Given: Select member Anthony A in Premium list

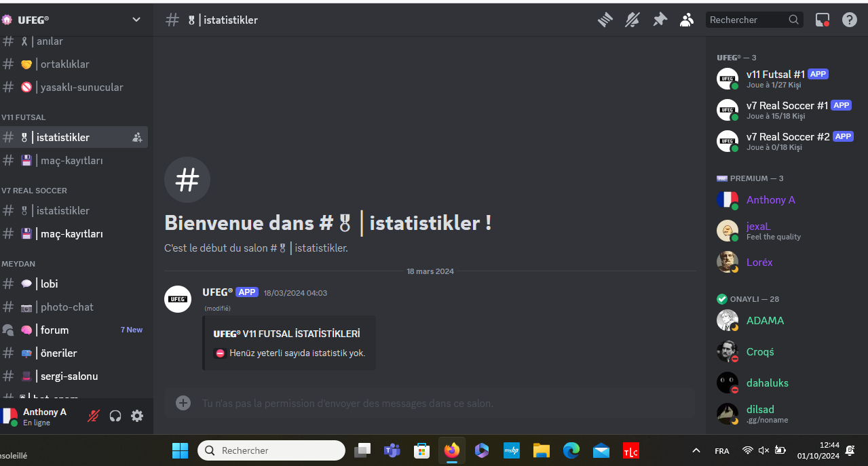Looking at the screenshot, I should point(785,200).
